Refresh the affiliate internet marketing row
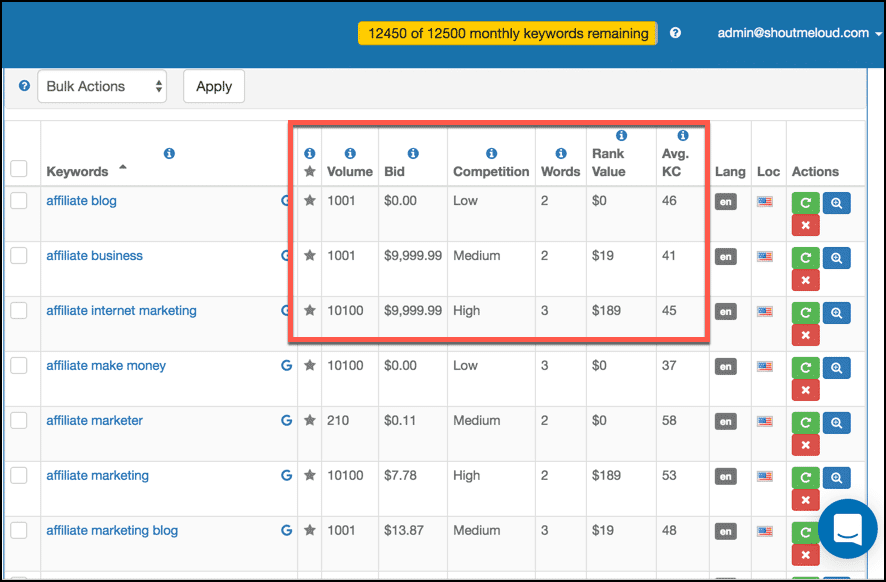Viewport: 886px width, 582px height. point(805,312)
